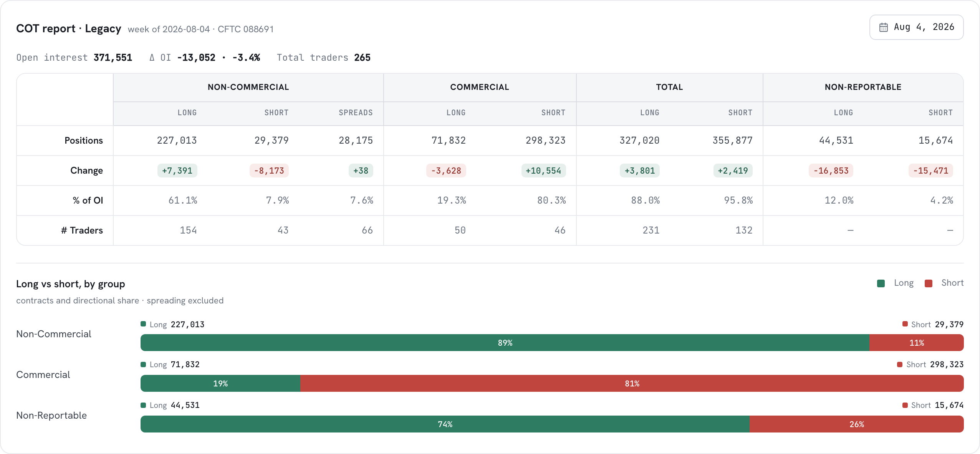
Task: Select the Non-Reportable 74% long bar segment
Action: click(x=445, y=424)
